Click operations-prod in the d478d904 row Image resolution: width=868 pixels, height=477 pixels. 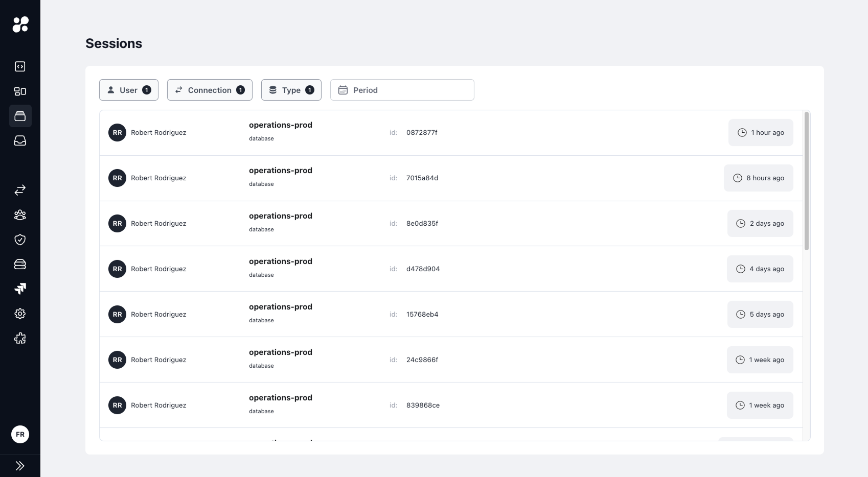pos(281,261)
